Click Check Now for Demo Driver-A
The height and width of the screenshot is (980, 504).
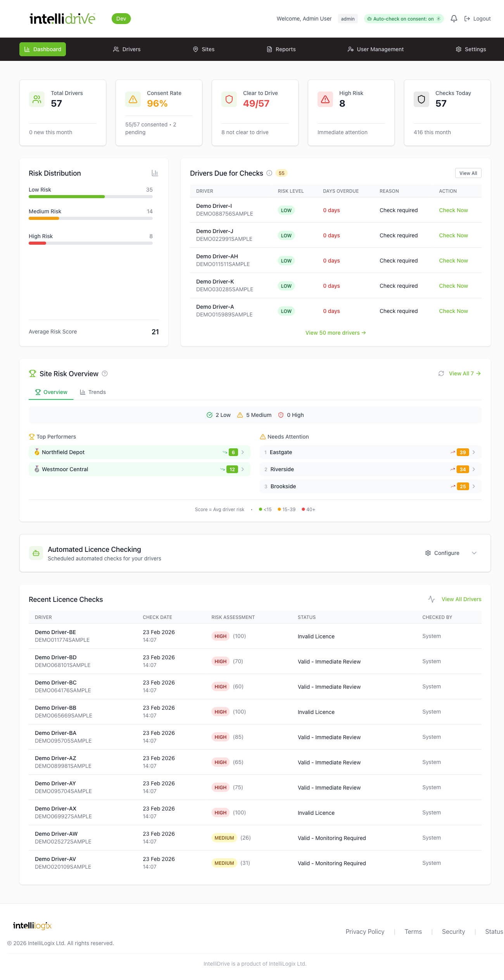coord(453,311)
